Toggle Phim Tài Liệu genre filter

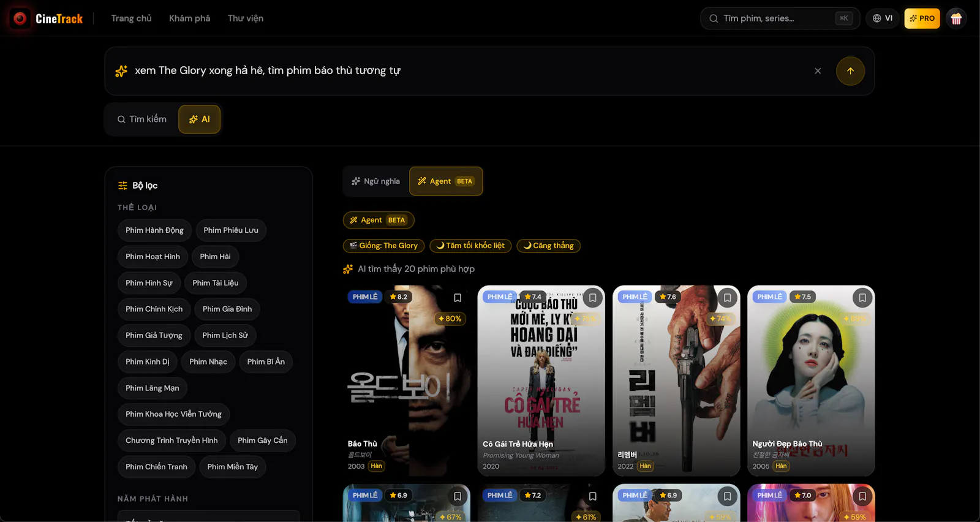click(x=216, y=283)
